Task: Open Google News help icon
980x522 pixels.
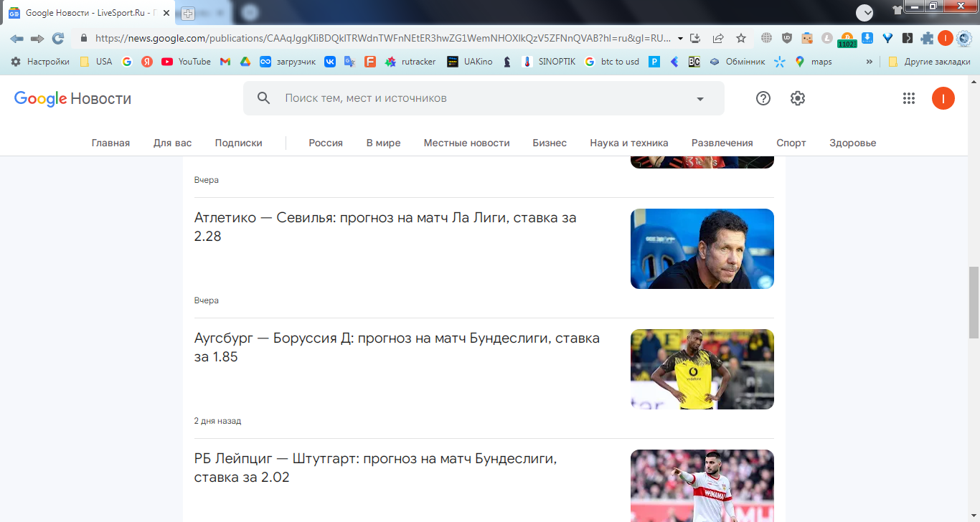Action: 763,98
